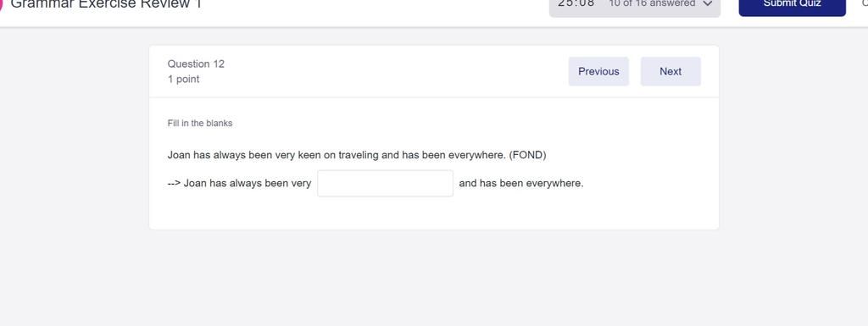Go to the Previous question
868x326 pixels.
point(598,71)
